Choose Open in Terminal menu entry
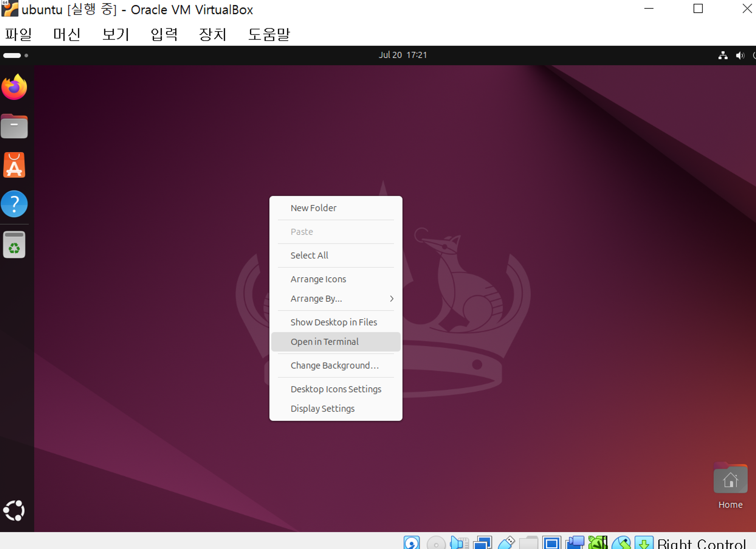The height and width of the screenshot is (549, 756). (324, 342)
